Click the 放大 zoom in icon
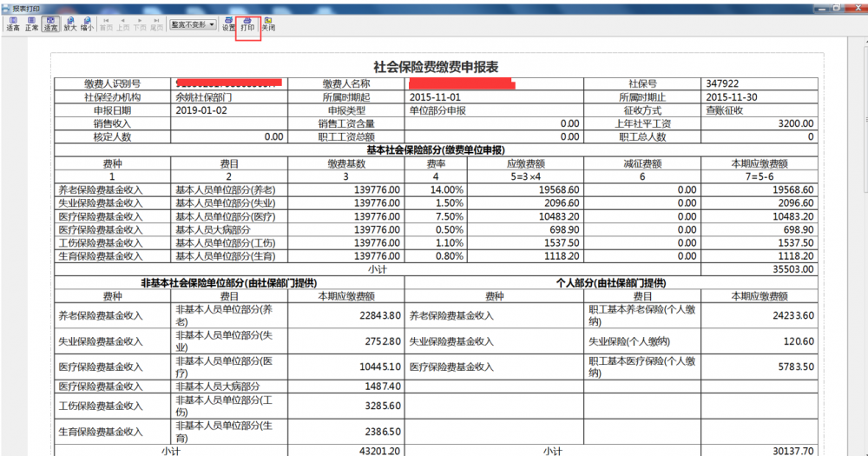This screenshot has height=456, width=868. (69, 23)
